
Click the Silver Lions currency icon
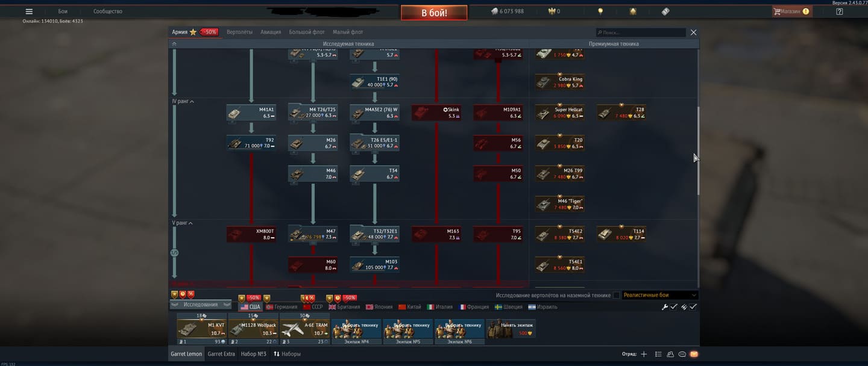(x=494, y=11)
